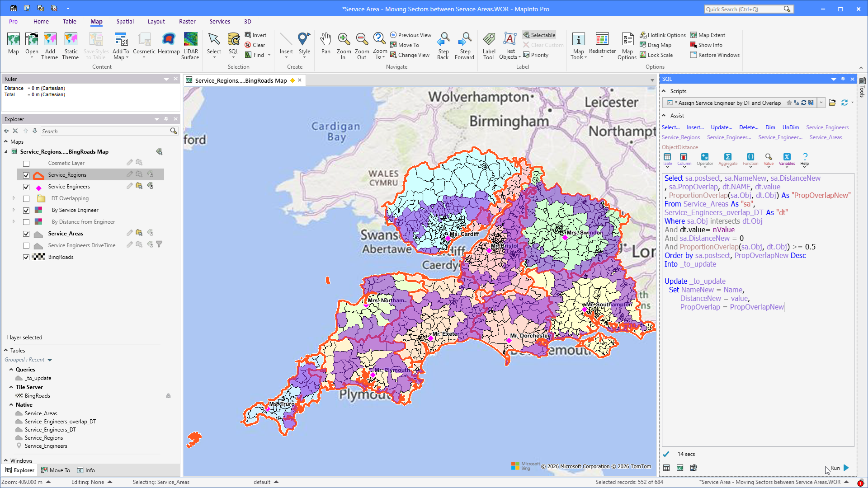Collapse the Queries table group
Viewport: 868px width, 488px height.
click(11, 370)
